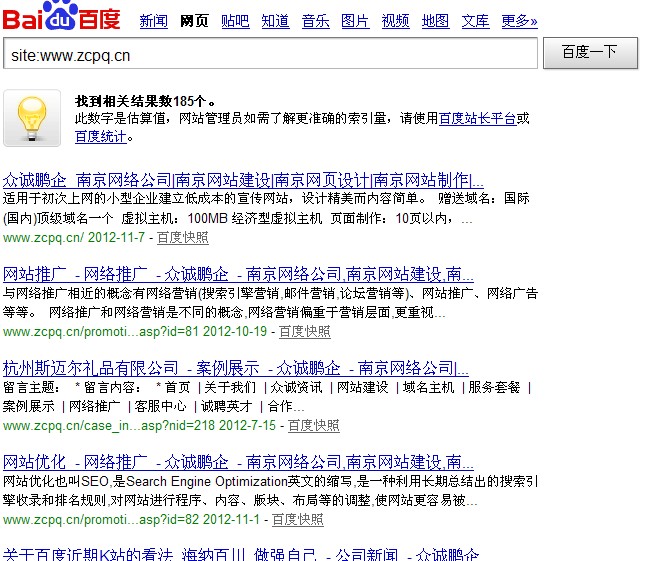Open the 网站推广 - 网络推广 result title
This screenshot has height=561, width=658.
point(238,274)
